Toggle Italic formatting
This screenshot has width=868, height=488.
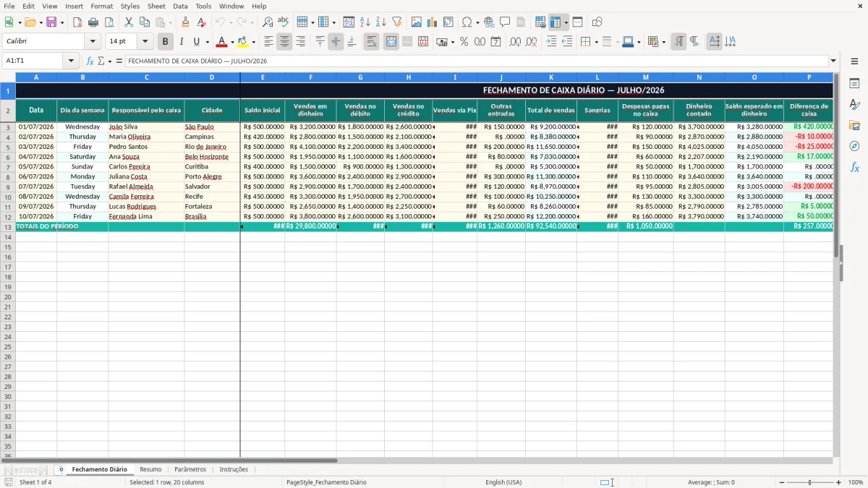(x=182, y=42)
